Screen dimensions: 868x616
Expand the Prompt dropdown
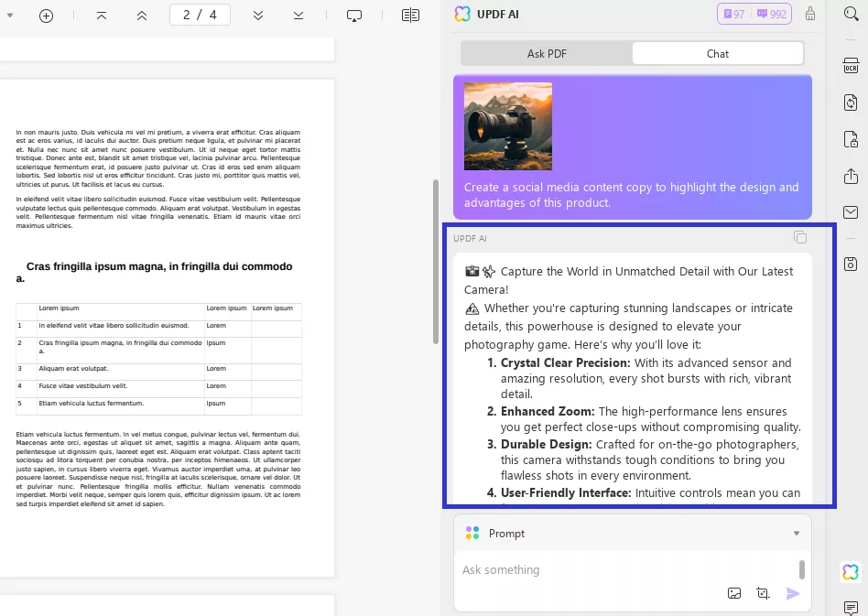point(796,534)
